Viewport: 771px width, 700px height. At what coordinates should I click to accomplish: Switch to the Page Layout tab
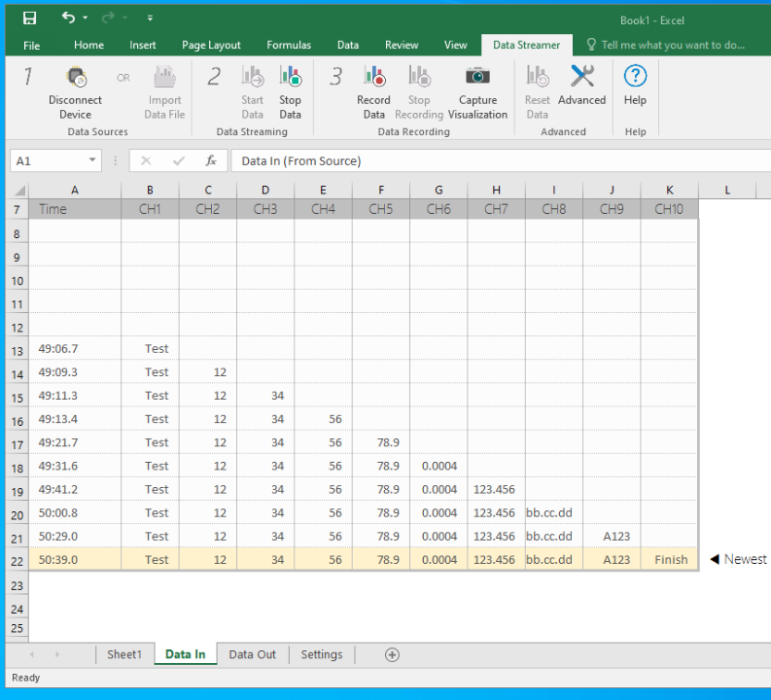[x=211, y=45]
